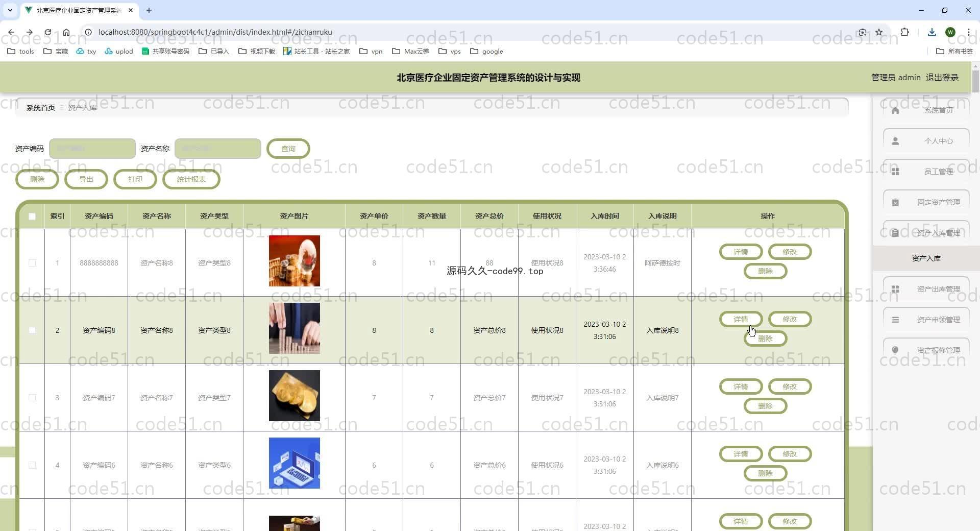The height and width of the screenshot is (531, 980).
Task: Open 系统首页 in the sidebar menu
Action: (x=926, y=110)
